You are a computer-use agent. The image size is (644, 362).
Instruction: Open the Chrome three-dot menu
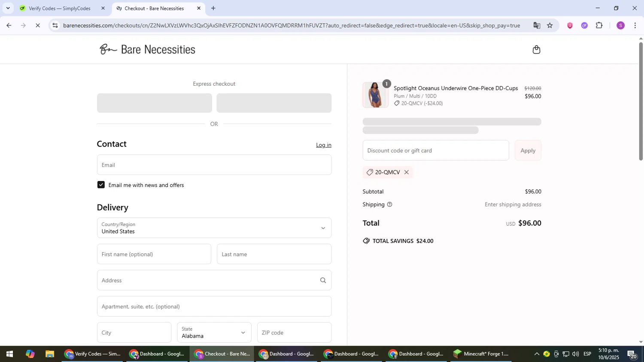[x=635, y=25]
